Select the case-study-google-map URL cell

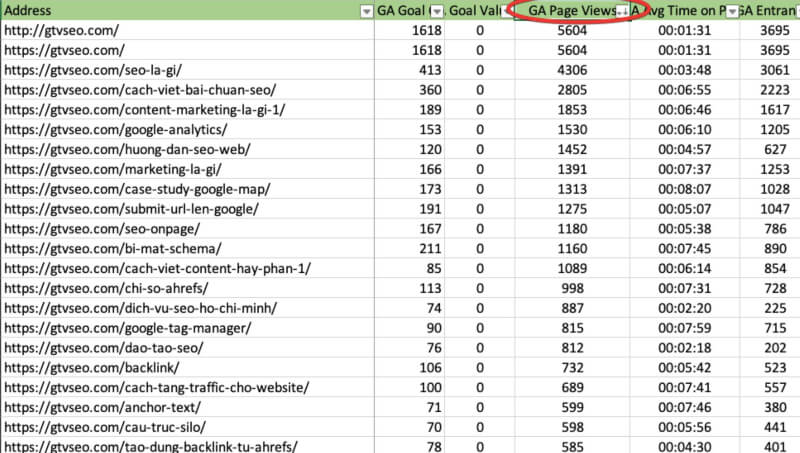point(188,189)
